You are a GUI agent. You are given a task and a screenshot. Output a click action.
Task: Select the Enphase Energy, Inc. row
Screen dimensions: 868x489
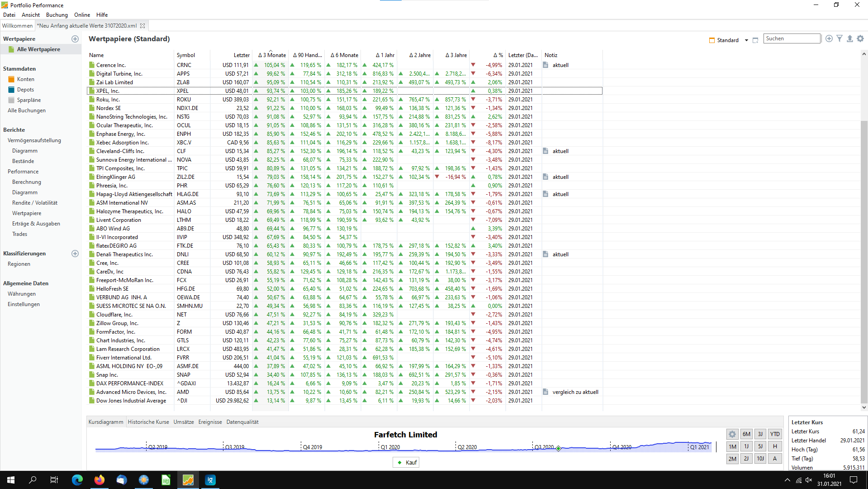344,134
